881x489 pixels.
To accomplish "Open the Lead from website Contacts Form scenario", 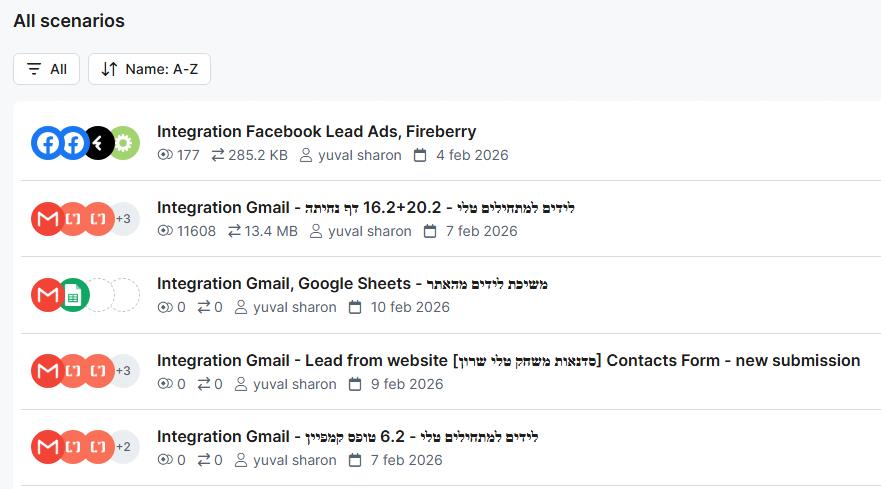I will click(508, 360).
